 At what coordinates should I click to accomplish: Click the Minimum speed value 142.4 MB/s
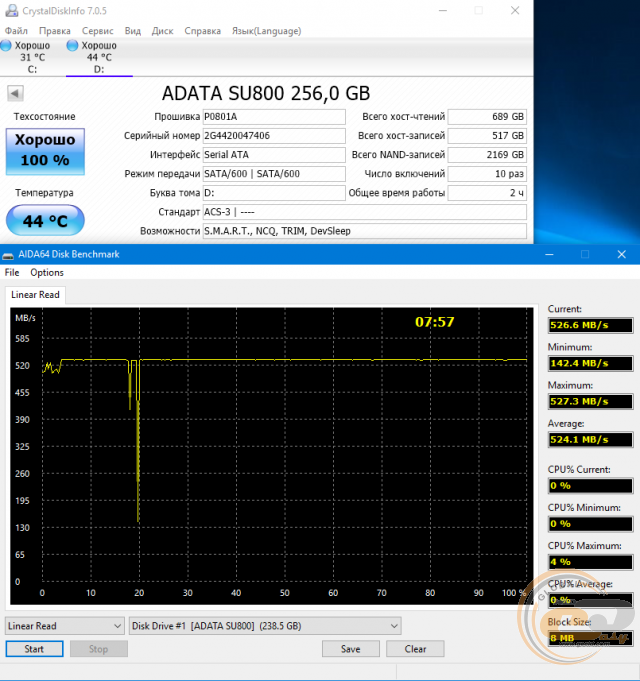(591, 364)
